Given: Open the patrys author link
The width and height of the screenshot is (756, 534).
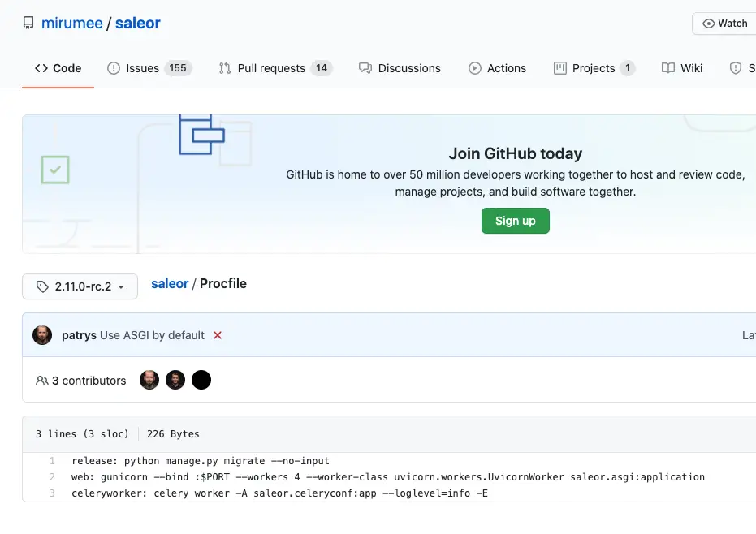Looking at the screenshot, I should click(x=79, y=335).
